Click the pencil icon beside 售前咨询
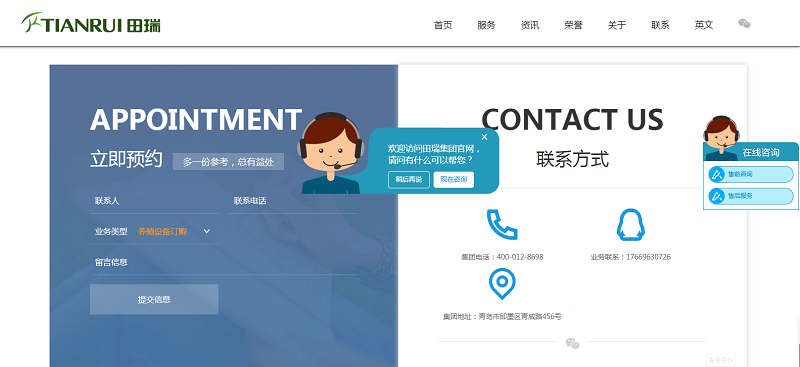 pyautogui.click(x=717, y=175)
